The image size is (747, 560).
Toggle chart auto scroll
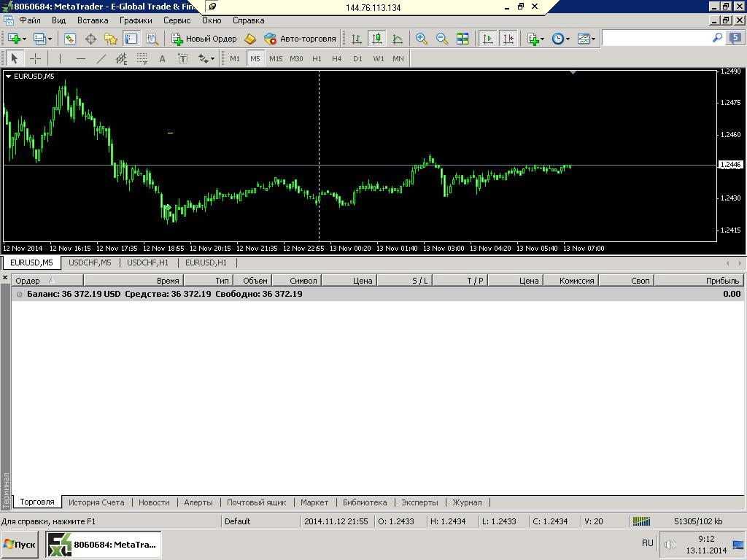point(488,39)
